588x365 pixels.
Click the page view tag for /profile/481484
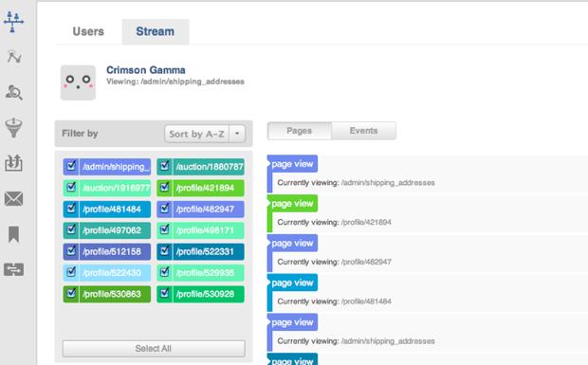[292, 283]
